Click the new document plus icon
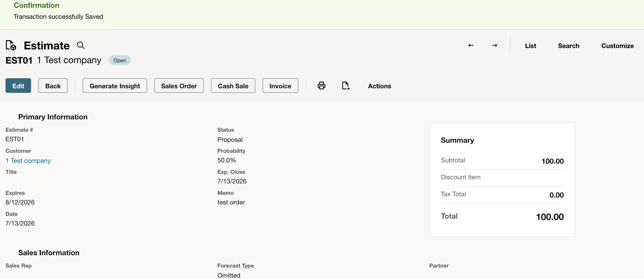This screenshot has width=644, height=279. pos(346,86)
